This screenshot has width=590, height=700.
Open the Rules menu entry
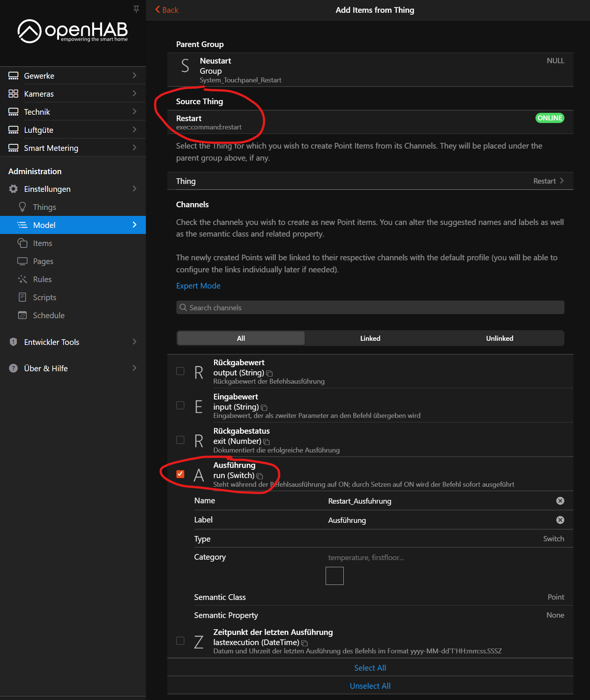73,279
